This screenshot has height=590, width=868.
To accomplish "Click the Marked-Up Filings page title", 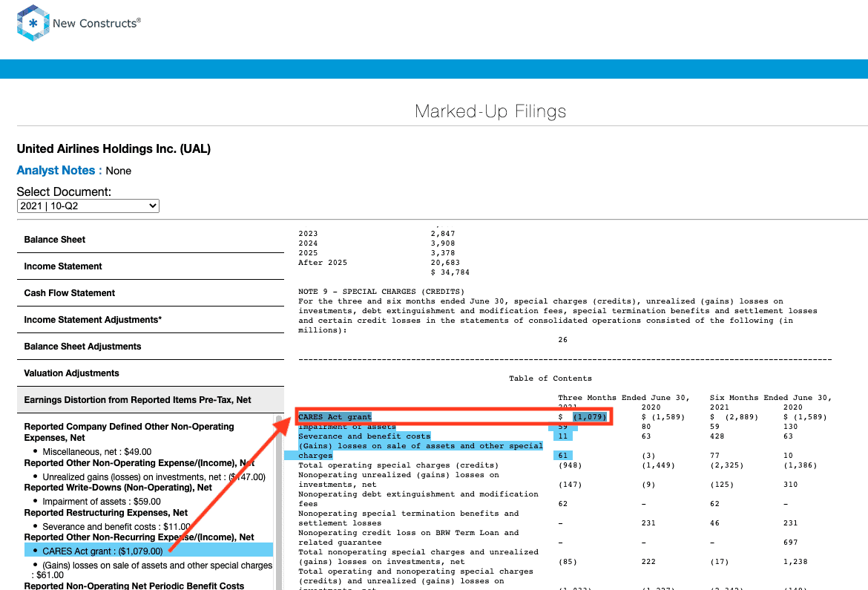I will click(x=490, y=111).
